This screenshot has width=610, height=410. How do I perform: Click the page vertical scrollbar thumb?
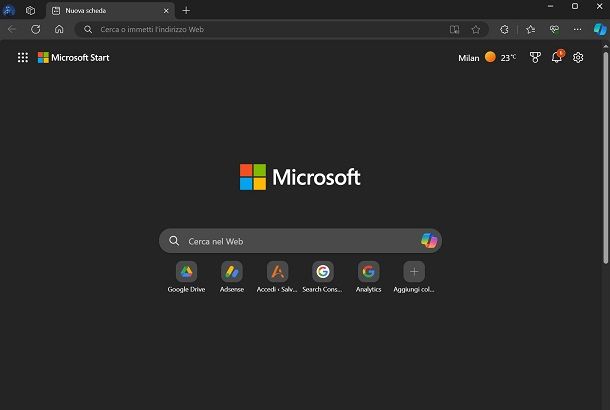[606, 158]
